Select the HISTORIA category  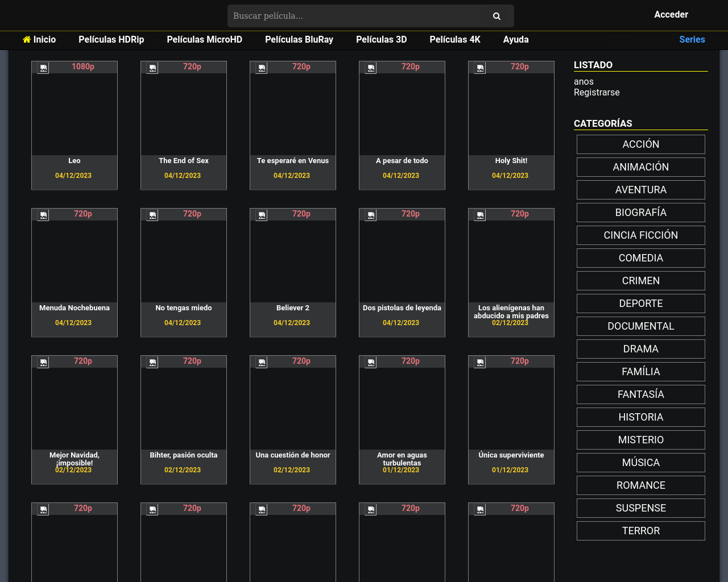point(641,417)
